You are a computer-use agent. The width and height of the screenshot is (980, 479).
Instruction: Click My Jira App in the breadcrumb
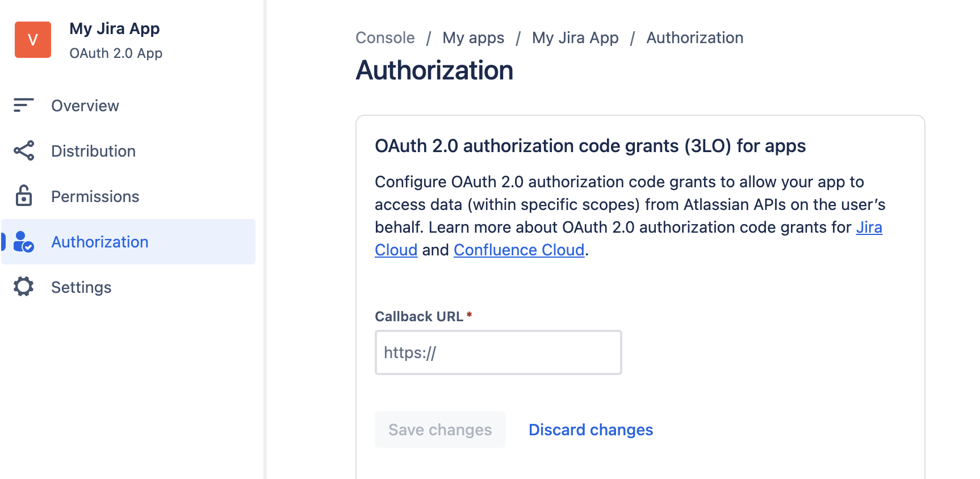[x=575, y=37]
